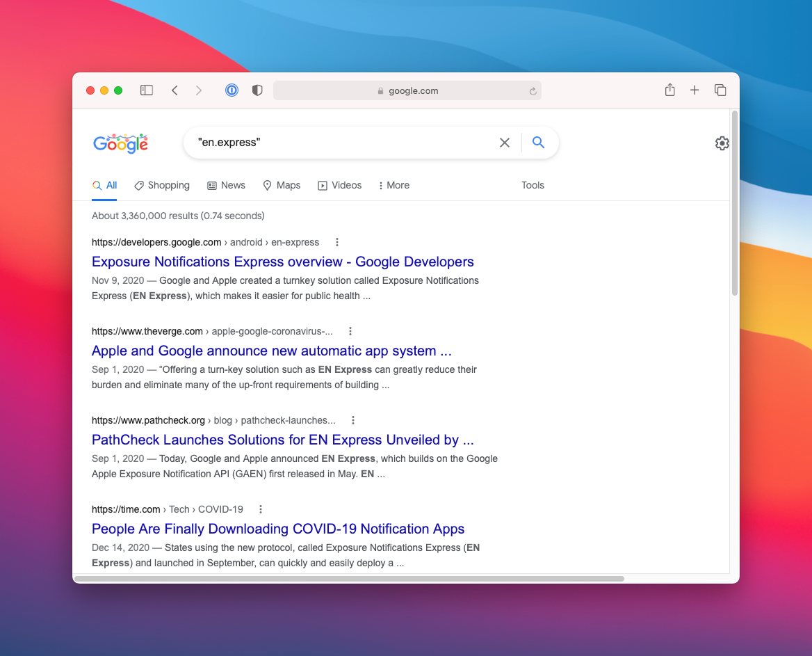812x656 pixels.
Task: Open the Share menu in Safari
Action: [669, 90]
